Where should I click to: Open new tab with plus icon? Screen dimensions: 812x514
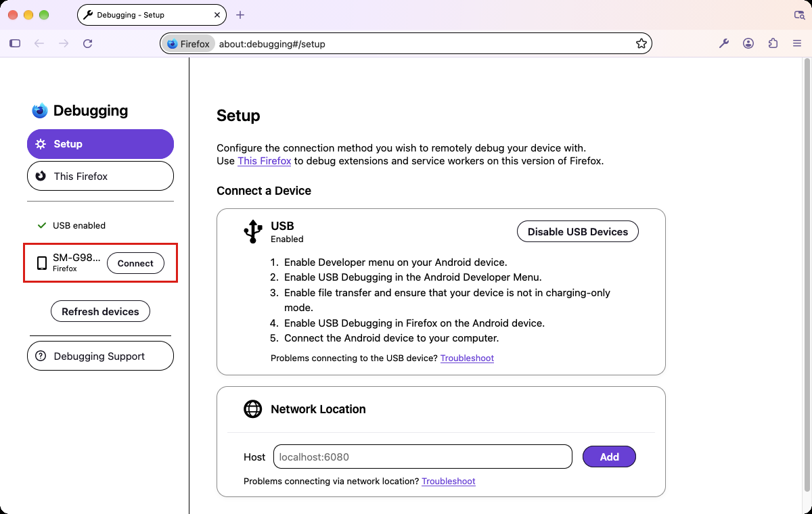tap(240, 15)
